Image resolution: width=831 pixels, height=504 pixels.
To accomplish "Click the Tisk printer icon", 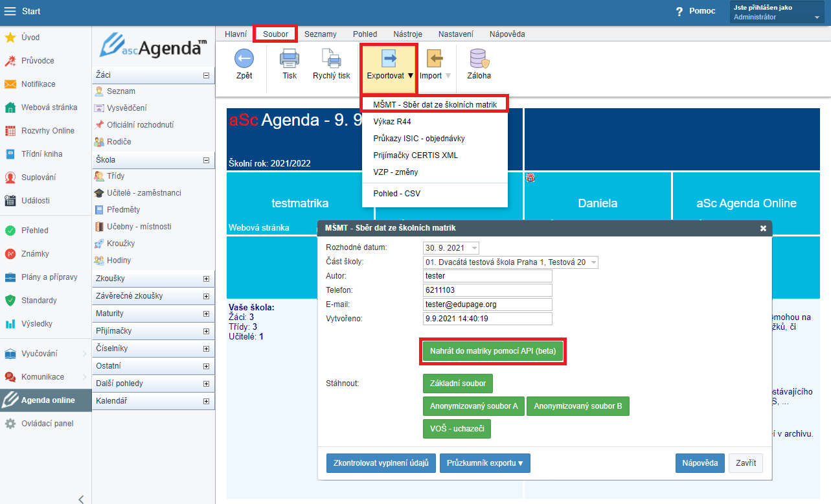I will pyautogui.click(x=290, y=59).
